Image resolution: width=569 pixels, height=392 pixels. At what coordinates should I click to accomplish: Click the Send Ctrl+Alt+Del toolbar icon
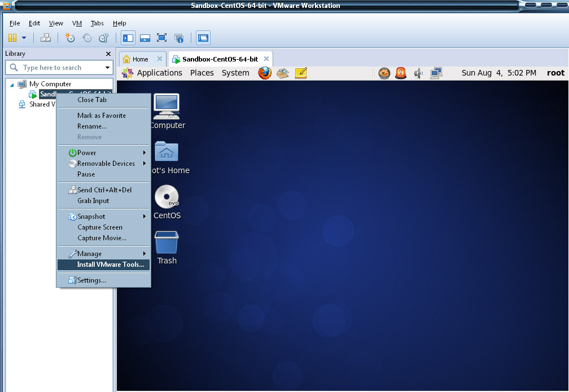(45, 38)
